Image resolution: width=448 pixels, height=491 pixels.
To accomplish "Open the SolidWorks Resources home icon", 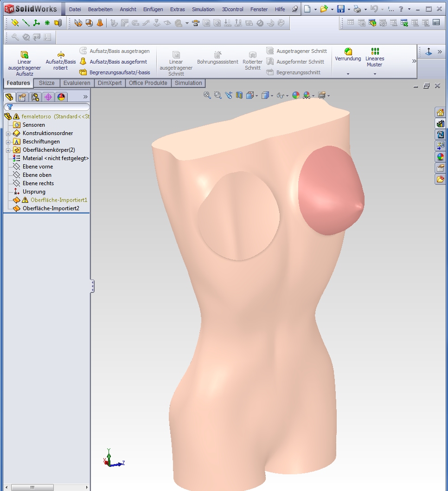I will 440,112.
